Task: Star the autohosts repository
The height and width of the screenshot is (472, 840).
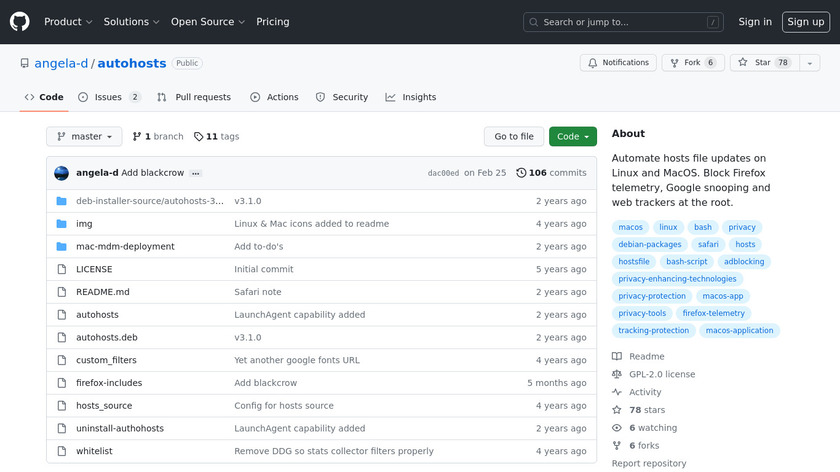Action: pos(762,63)
